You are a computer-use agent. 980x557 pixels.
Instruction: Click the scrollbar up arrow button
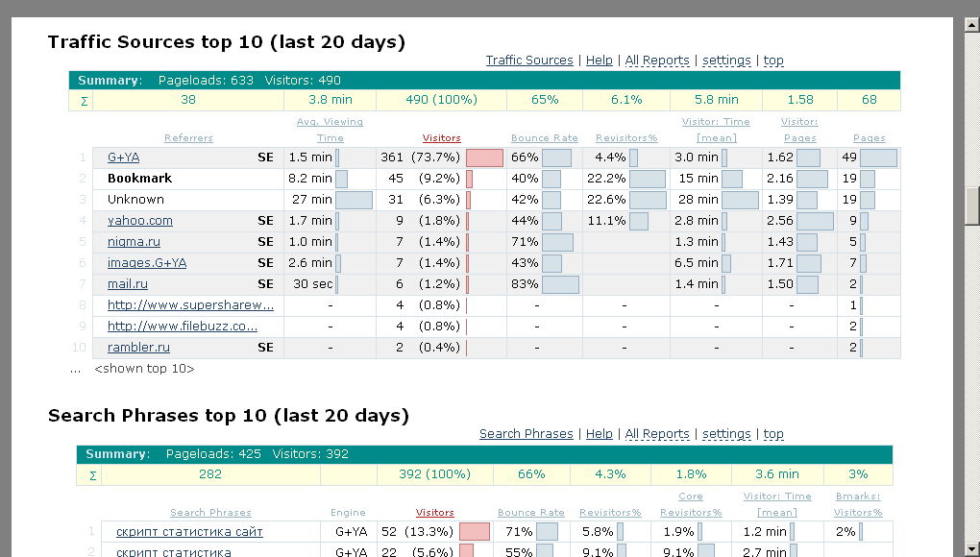coord(971,25)
